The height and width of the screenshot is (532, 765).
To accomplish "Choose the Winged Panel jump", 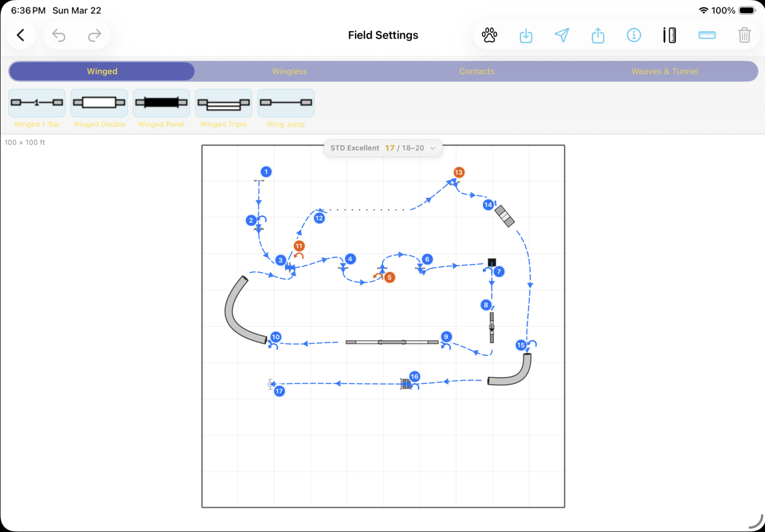I will coord(161,103).
